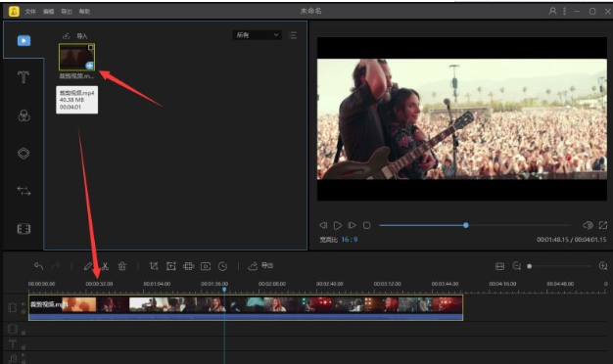Undo the last edit action
The width and height of the screenshot is (613, 364).
click(38, 266)
